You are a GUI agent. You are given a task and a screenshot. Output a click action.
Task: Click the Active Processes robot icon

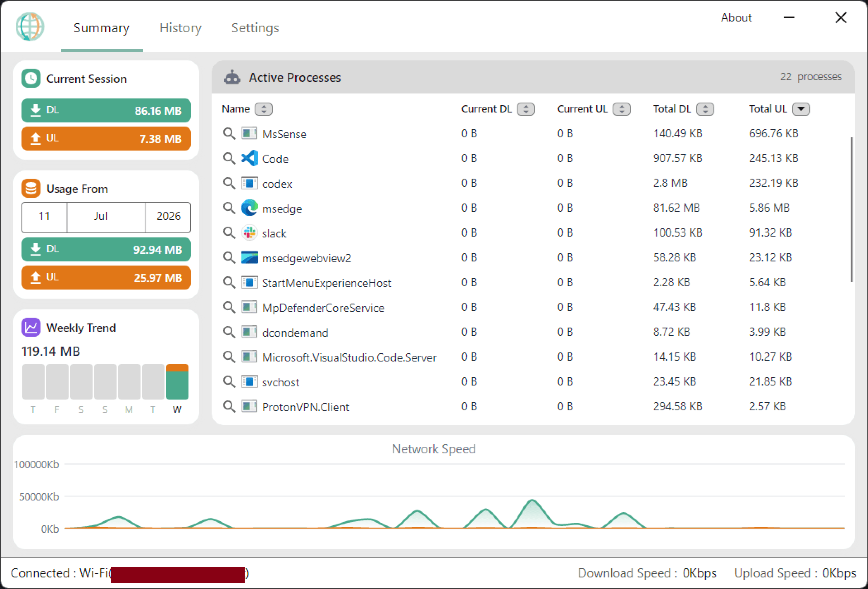point(232,77)
